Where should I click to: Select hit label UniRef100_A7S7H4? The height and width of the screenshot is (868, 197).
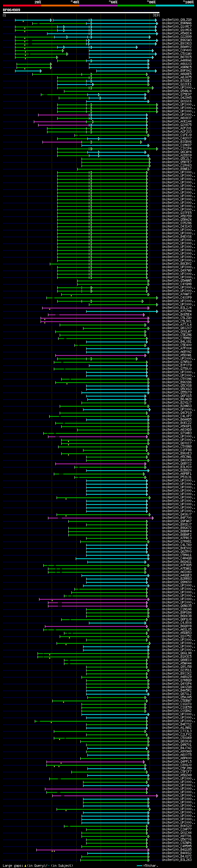177,311
